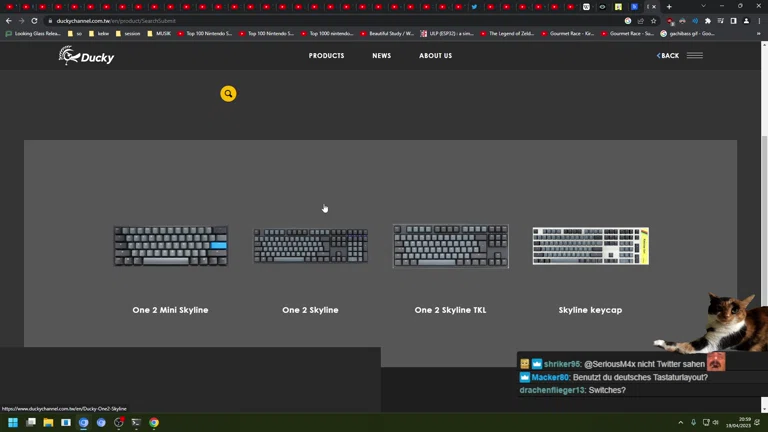Click the yellow search magnifier icon
The width and height of the screenshot is (768, 432).
(228, 94)
